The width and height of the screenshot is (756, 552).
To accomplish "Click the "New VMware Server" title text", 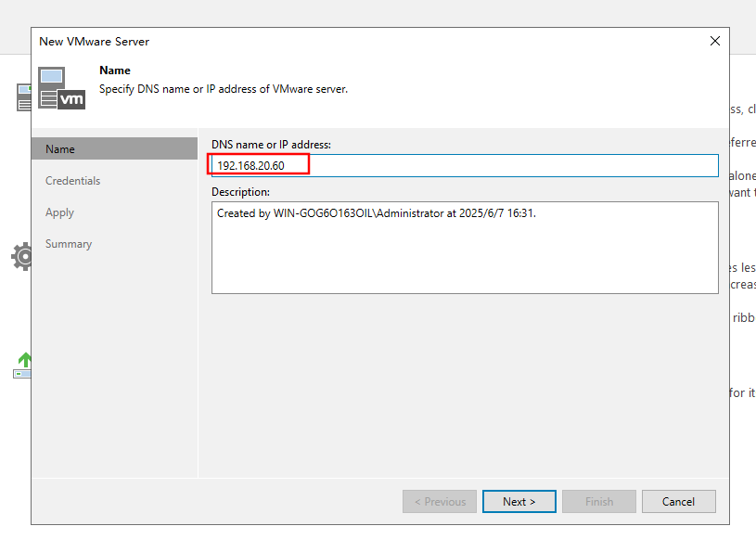I will coord(94,42).
